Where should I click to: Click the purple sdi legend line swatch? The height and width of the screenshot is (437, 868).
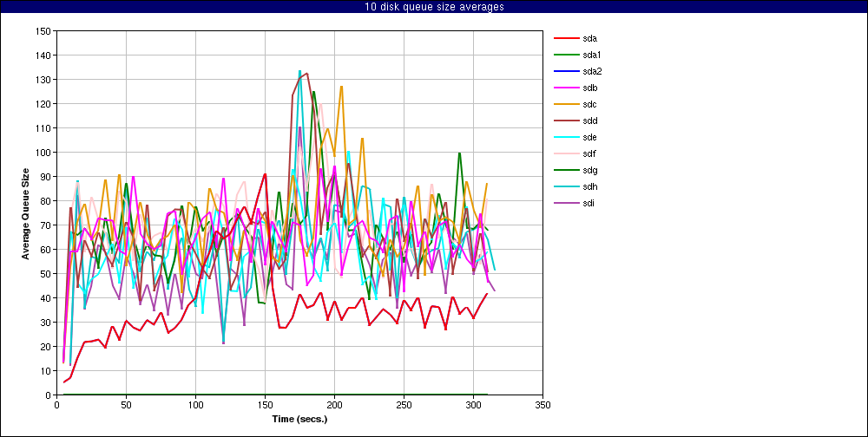565,203
